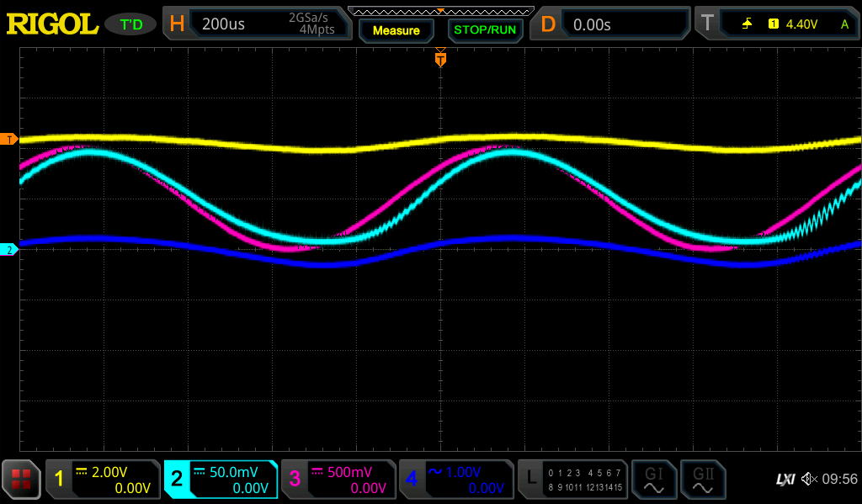Click the 09:56 clock display
The image size is (862, 504).
coord(839,480)
